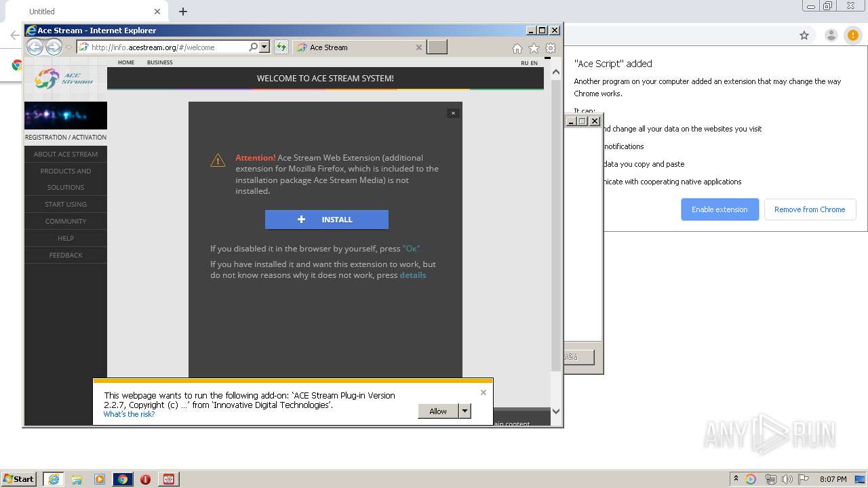Screen dimensions: 868x488
Task: Open a new tab in Internet Explorer
Action: coord(437,47)
